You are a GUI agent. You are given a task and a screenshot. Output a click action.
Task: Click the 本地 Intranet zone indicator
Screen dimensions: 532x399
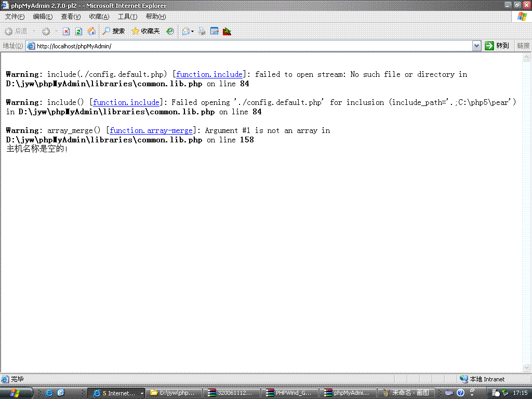click(x=482, y=379)
